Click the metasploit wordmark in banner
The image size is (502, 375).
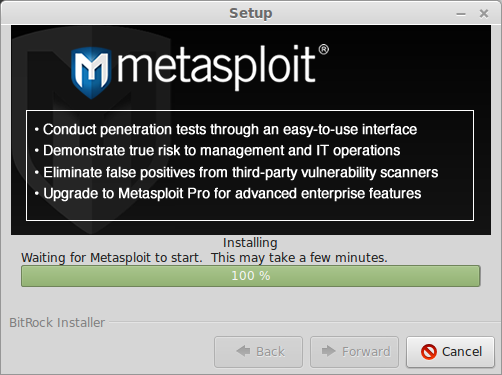tap(216, 66)
